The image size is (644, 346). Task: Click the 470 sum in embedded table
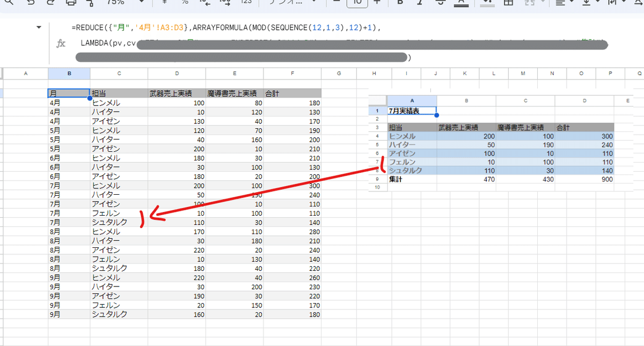click(x=466, y=180)
